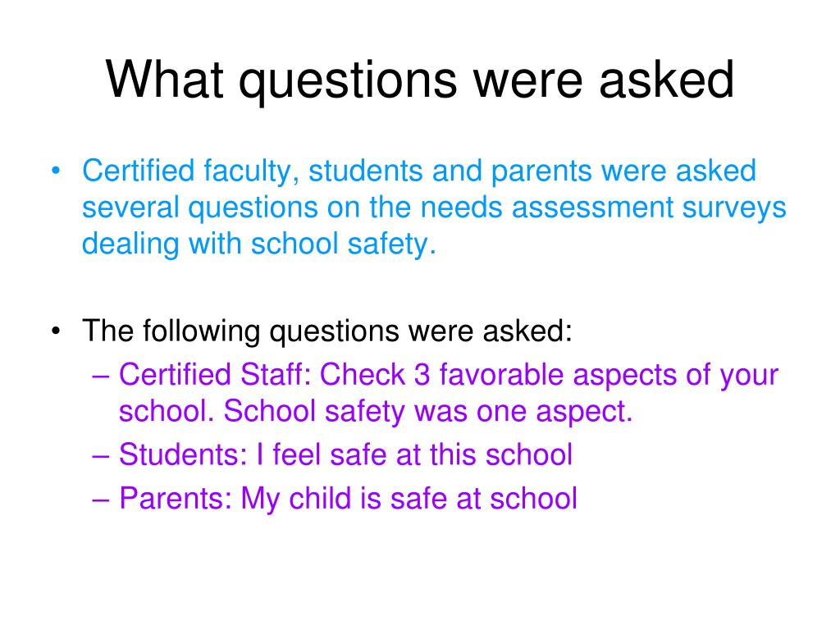Click the slide title 'What questions were asked'

(x=420, y=80)
